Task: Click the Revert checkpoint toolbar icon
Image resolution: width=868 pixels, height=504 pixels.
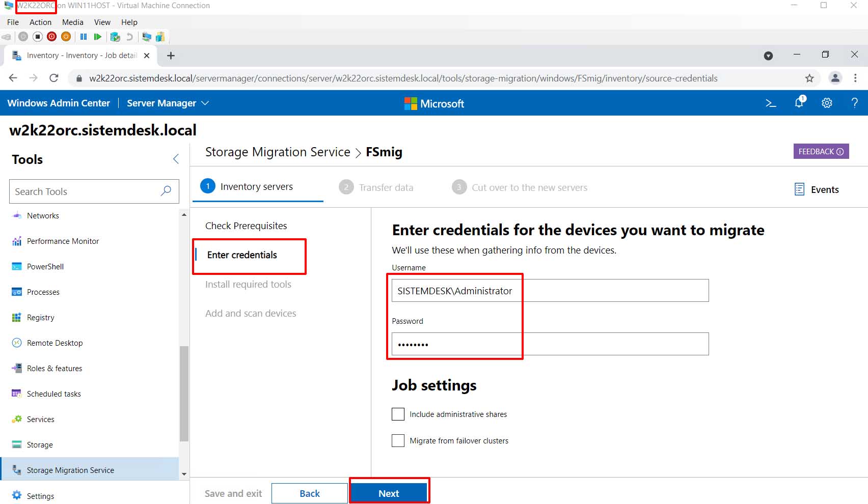Action: point(129,37)
